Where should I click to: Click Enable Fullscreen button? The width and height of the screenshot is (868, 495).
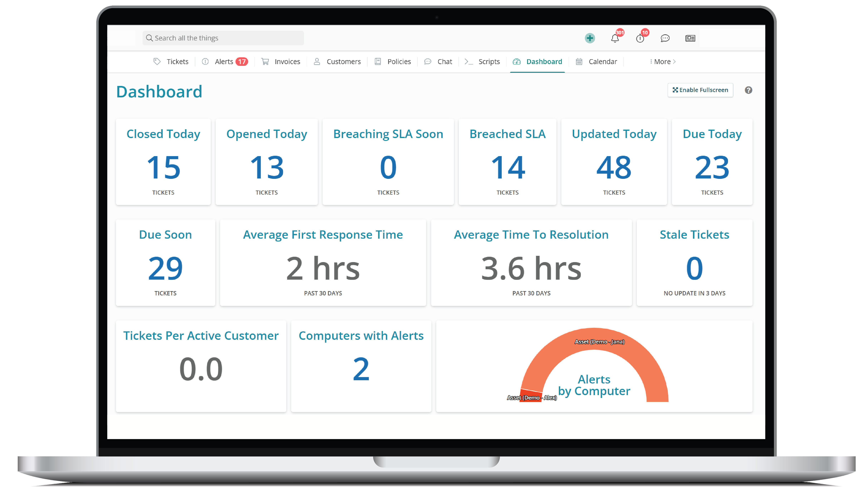tap(700, 90)
